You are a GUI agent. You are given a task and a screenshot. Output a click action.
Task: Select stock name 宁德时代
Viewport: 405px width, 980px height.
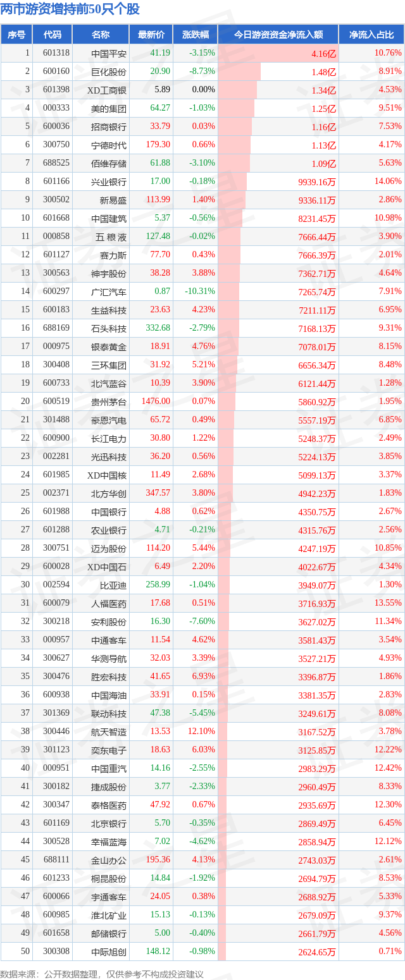(x=109, y=145)
